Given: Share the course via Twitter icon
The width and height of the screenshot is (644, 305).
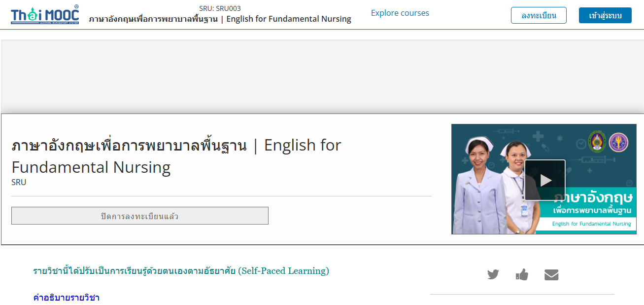Looking at the screenshot, I should coord(493,274).
